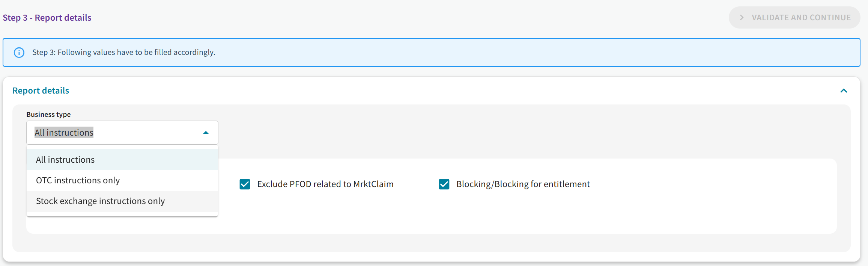Click the "Blocking/Blocking for entitlement" label text
868x266 pixels.
tap(523, 184)
